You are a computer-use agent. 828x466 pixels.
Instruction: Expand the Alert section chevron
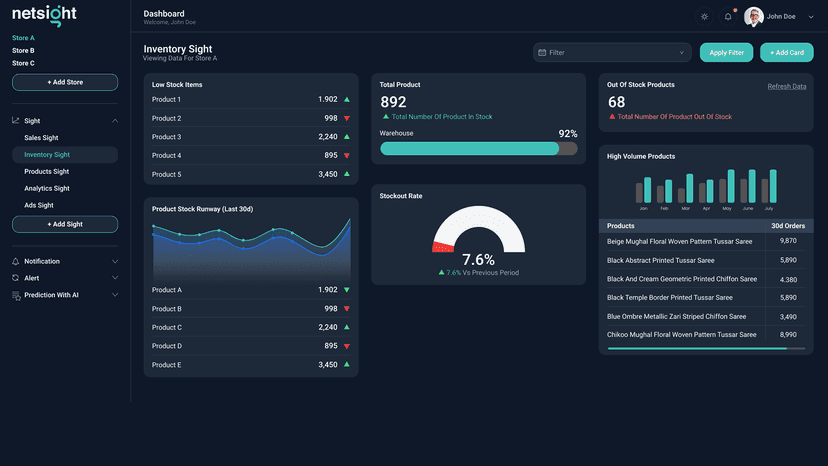click(115, 278)
